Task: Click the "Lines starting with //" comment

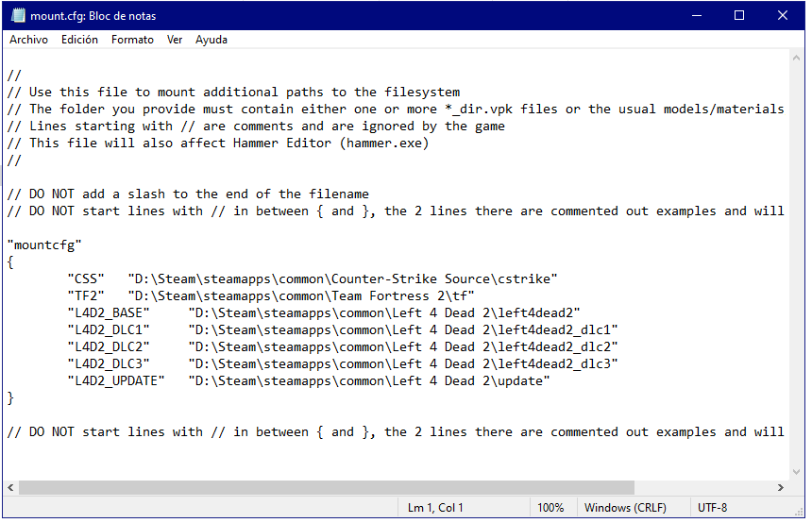Action: (256, 127)
